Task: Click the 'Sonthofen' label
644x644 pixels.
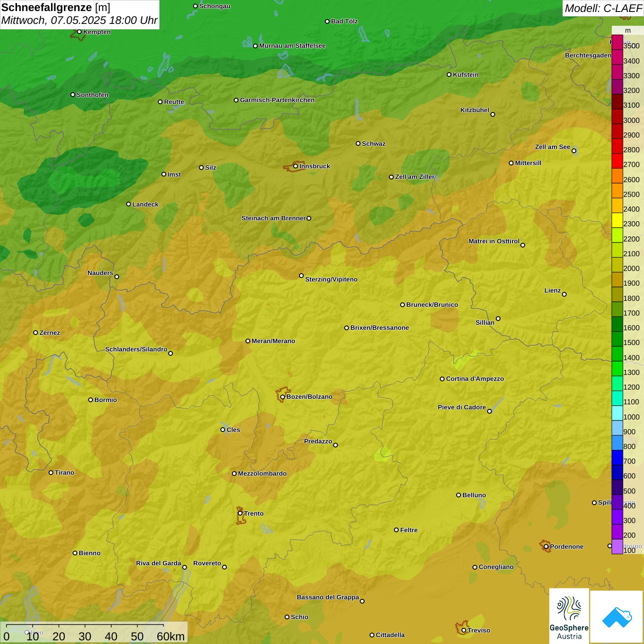Action: [x=92, y=95]
